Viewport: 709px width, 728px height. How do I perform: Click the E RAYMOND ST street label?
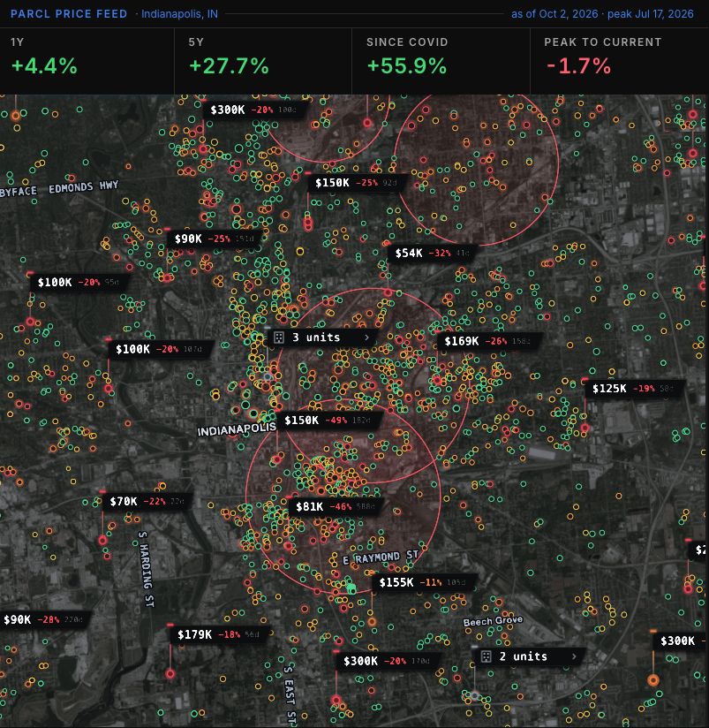(381, 557)
